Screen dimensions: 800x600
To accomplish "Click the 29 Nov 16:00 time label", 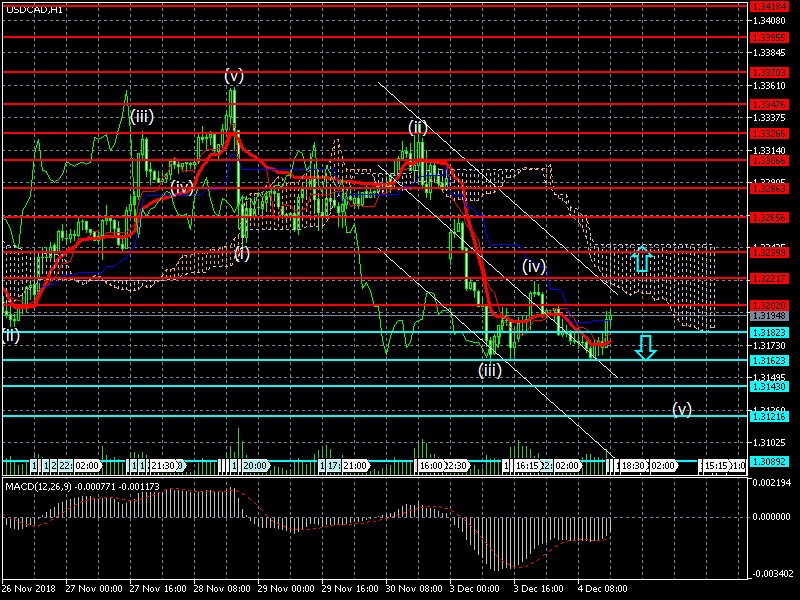I will click(x=350, y=589).
